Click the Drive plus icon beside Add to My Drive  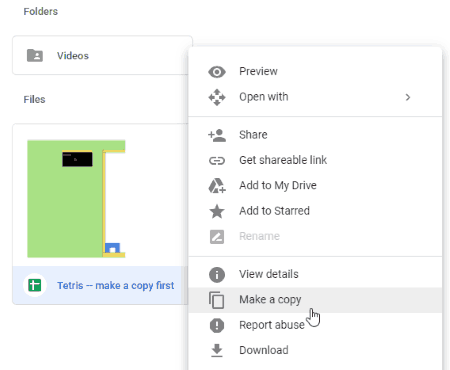pyautogui.click(x=217, y=186)
